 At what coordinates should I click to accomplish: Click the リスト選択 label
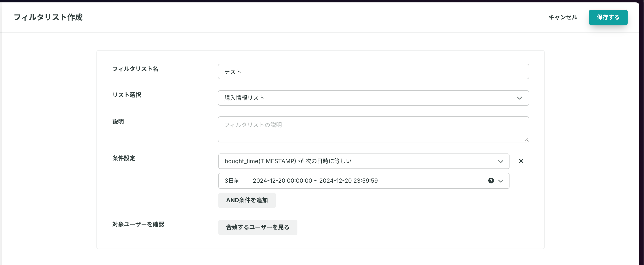(127, 95)
